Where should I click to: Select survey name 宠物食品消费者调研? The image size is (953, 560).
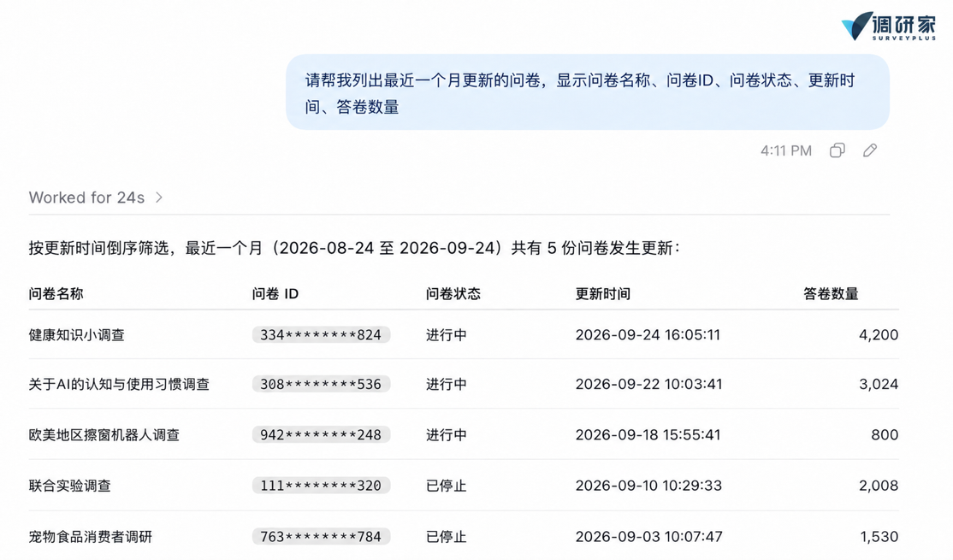tap(91, 537)
